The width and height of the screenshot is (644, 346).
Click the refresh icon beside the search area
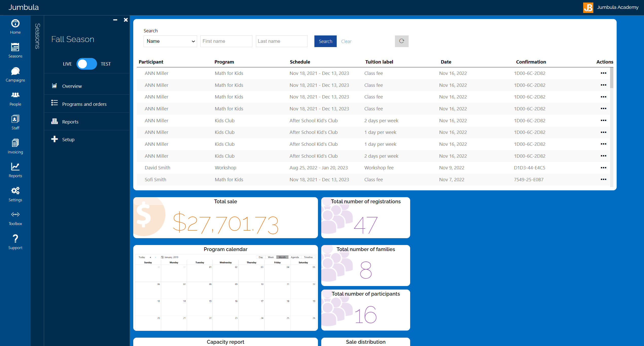402,41
